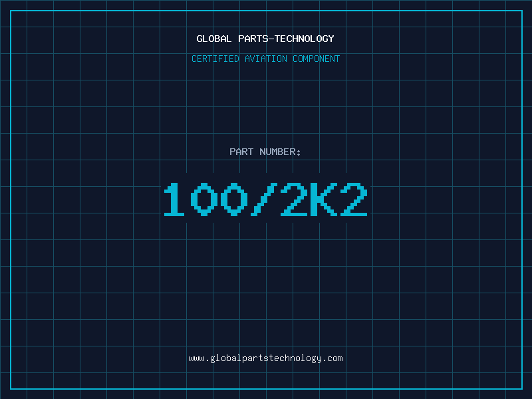Click the GLOBAL PARTS-TECHNOLOGY heading
The height and width of the screenshot is (399, 532).
click(265, 39)
